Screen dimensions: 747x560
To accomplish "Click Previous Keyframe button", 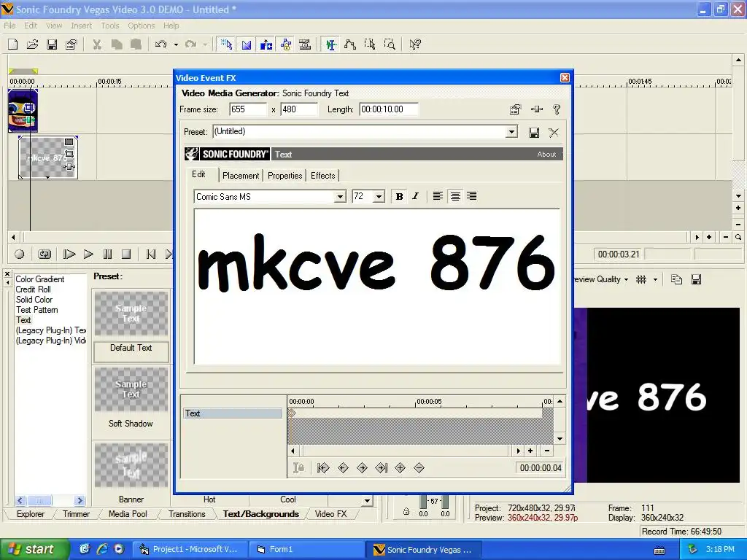I will pos(343,468).
